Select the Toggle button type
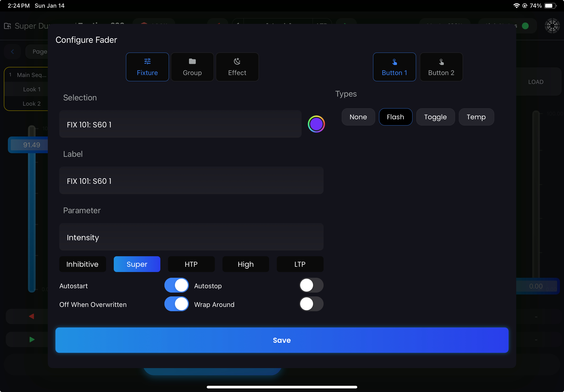Viewport: 564px width, 392px height. [x=435, y=116]
